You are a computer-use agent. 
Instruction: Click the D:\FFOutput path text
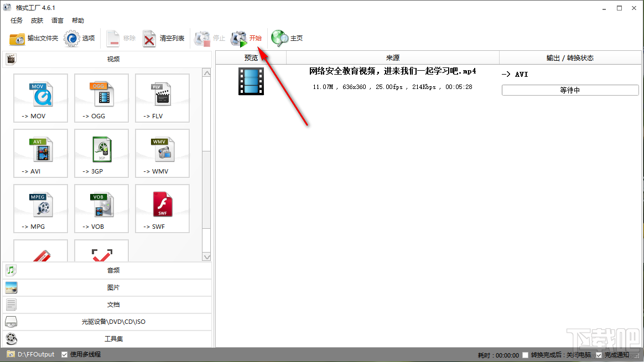(36, 354)
